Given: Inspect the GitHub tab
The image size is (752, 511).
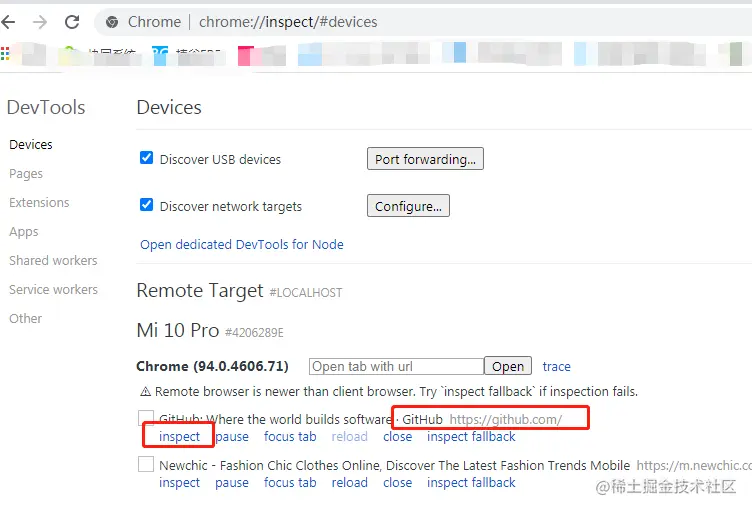Looking at the screenshot, I should [x=179, y=437].
